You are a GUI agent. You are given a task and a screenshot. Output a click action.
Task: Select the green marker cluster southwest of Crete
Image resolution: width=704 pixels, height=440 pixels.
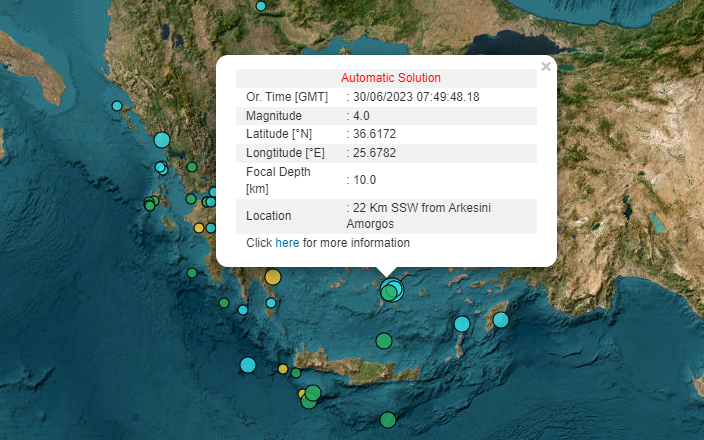click(311, 396)
